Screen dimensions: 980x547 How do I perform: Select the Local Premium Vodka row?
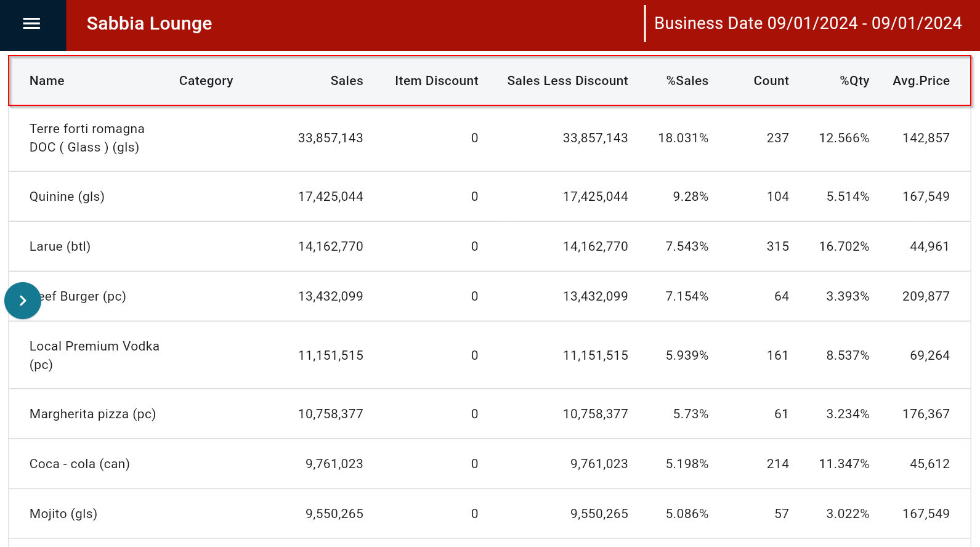tap(94, 355)
